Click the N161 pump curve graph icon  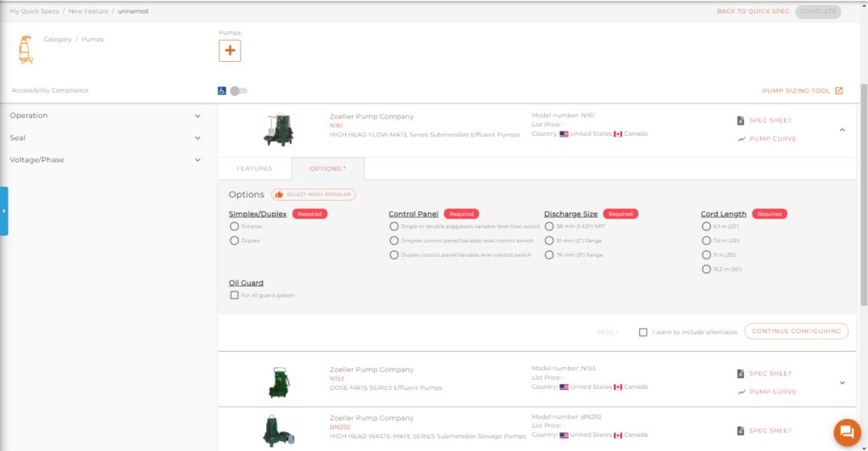[x=741, y=139]
